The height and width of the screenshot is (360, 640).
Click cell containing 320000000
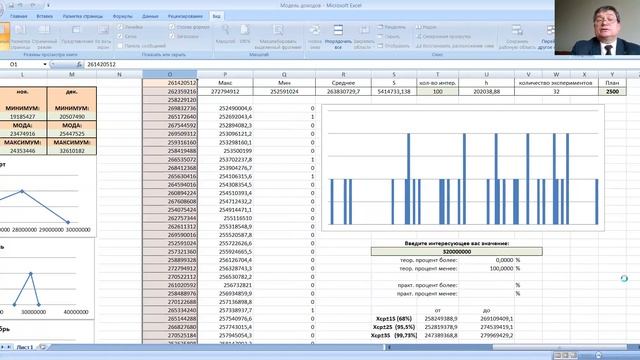[457, 251]
